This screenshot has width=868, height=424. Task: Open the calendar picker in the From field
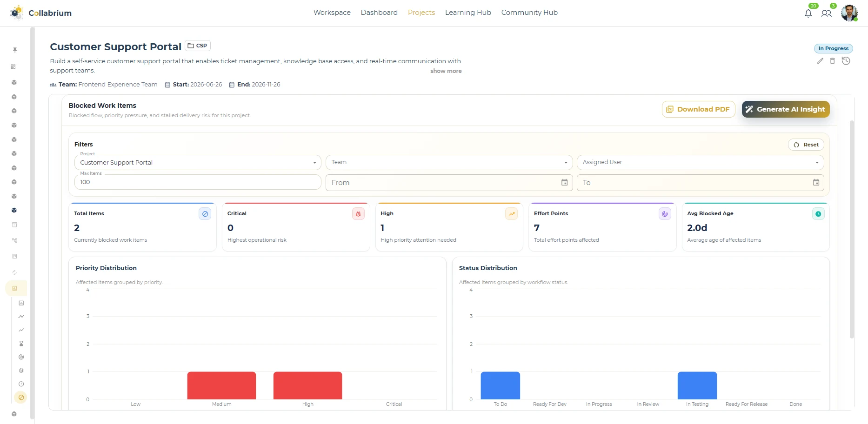pos(564,183)
